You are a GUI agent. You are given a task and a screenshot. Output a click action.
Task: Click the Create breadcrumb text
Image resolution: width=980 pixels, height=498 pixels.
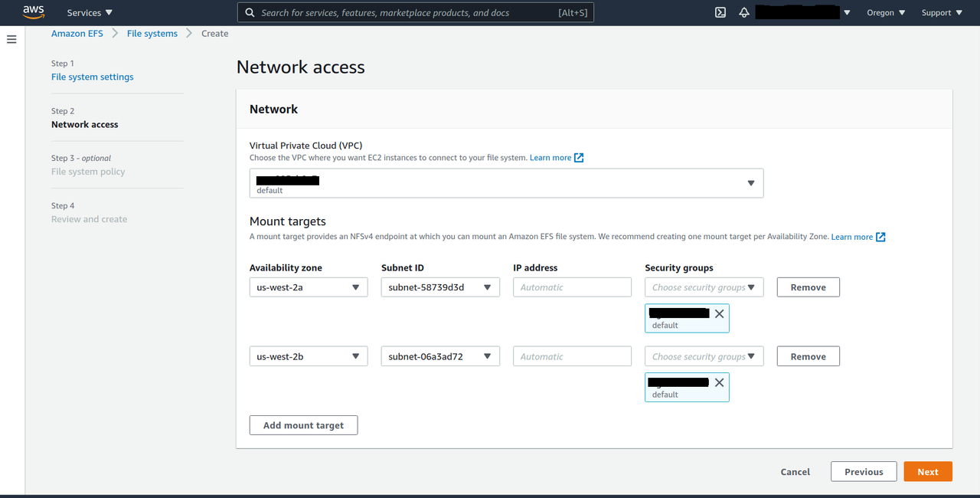click(x=215, y=34)
